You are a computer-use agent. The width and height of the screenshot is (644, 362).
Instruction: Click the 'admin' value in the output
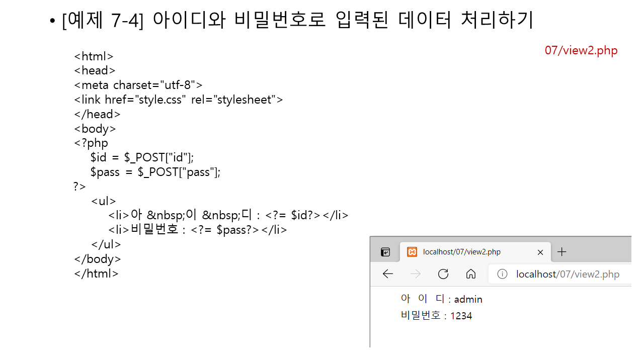pyautogui.click(x=468, y=300)
